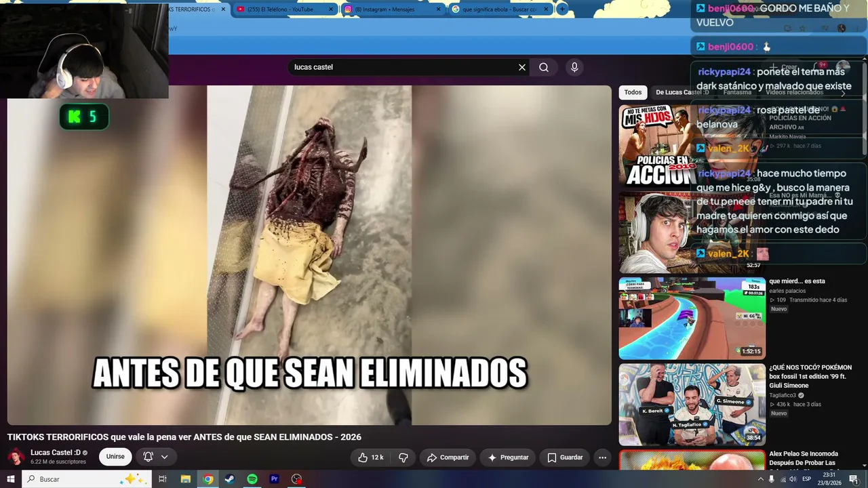Switch to the Instagram Mensajes tab
This screenshot has height=488, width=868.
click(x=393, y=9)
